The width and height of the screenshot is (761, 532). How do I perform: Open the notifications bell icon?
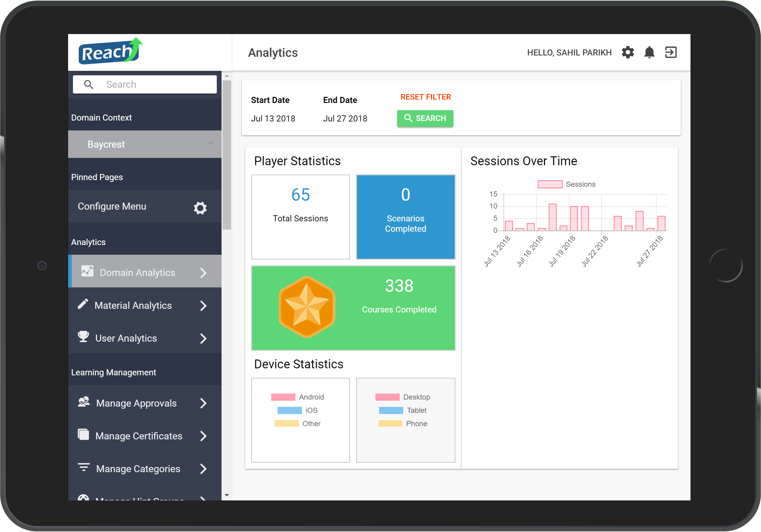pos(649,52)
